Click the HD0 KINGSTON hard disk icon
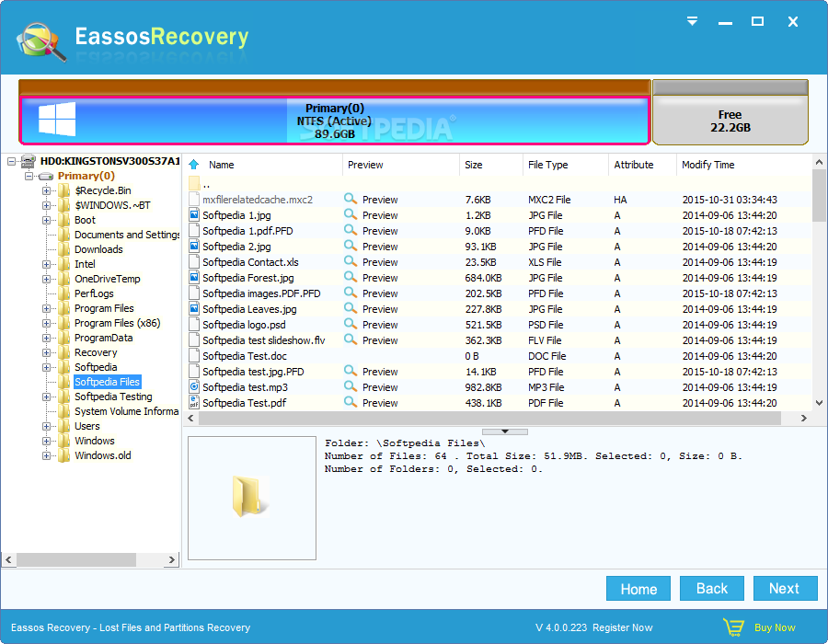 (28, 160)
